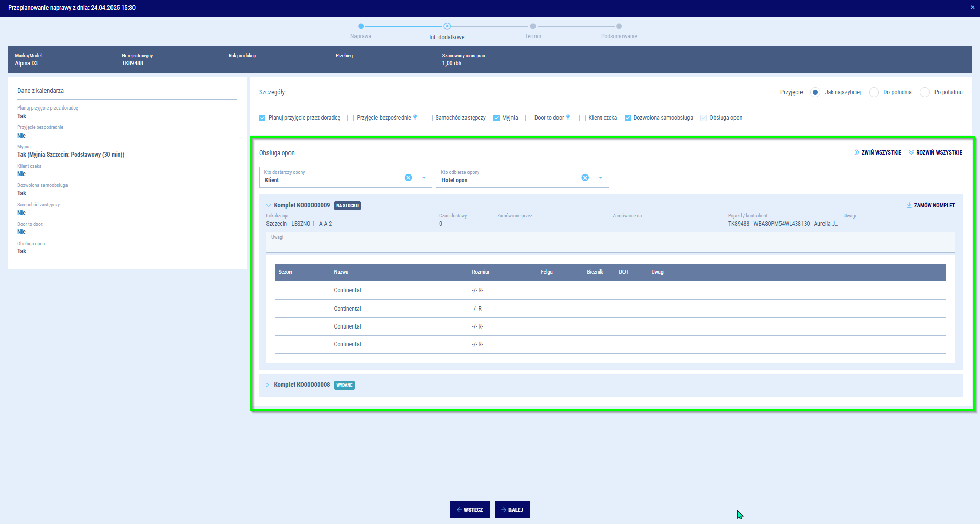Collapse all sets with Zwiń wszystkie
This screenshot has height=524, width=980.
[x=878, y=152]
